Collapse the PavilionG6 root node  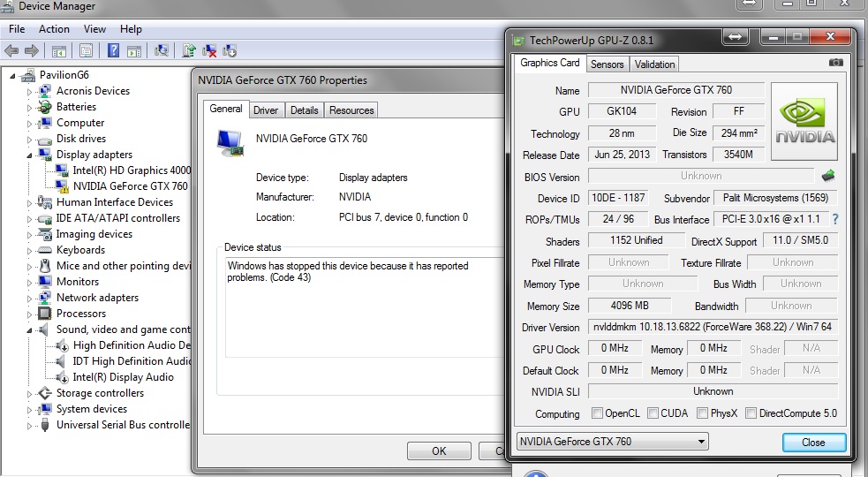coord(12,76)
